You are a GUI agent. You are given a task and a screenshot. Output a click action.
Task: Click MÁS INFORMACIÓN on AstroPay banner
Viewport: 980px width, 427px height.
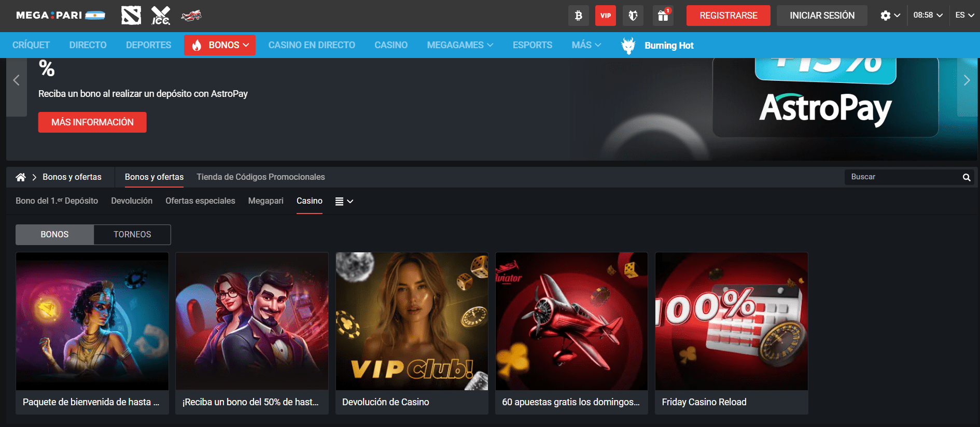pyautogui.click(x=92, y=122)
